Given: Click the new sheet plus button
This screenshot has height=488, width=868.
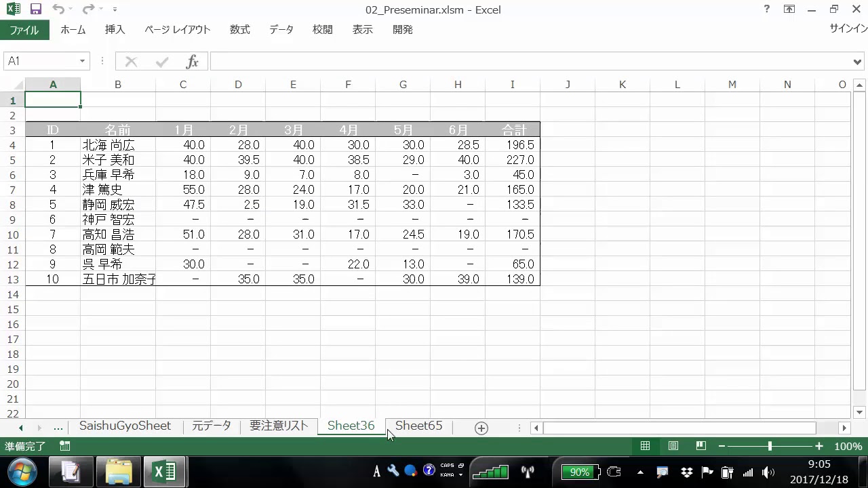Looking at the screenshot, I should [x=481, y=428].
